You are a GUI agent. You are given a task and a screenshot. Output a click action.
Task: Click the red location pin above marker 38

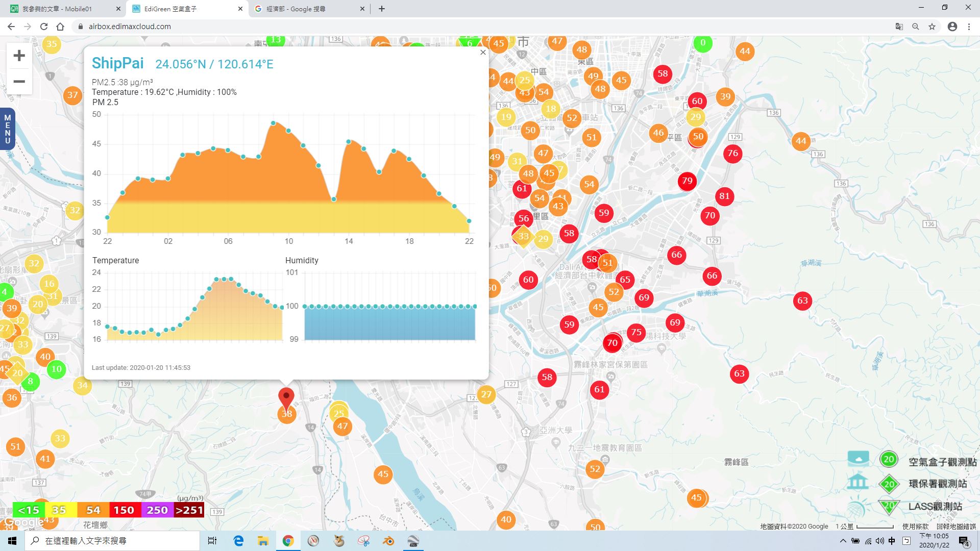[286, 398]
